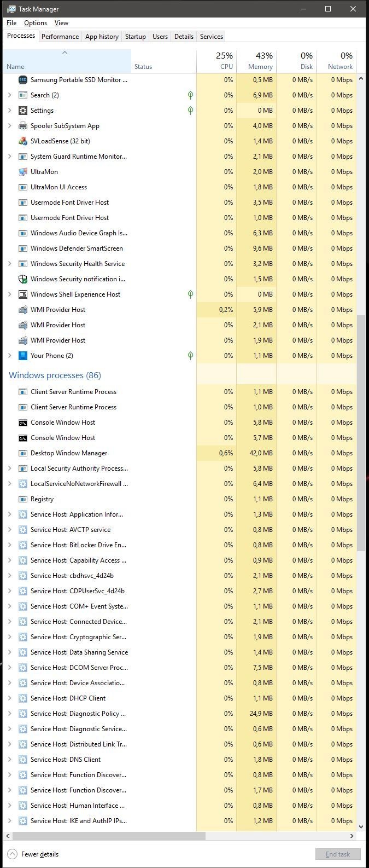The width and height of the screenshot is (369, 868).
Task: Switch to the Performance tab
Action: tap(60, 37)
